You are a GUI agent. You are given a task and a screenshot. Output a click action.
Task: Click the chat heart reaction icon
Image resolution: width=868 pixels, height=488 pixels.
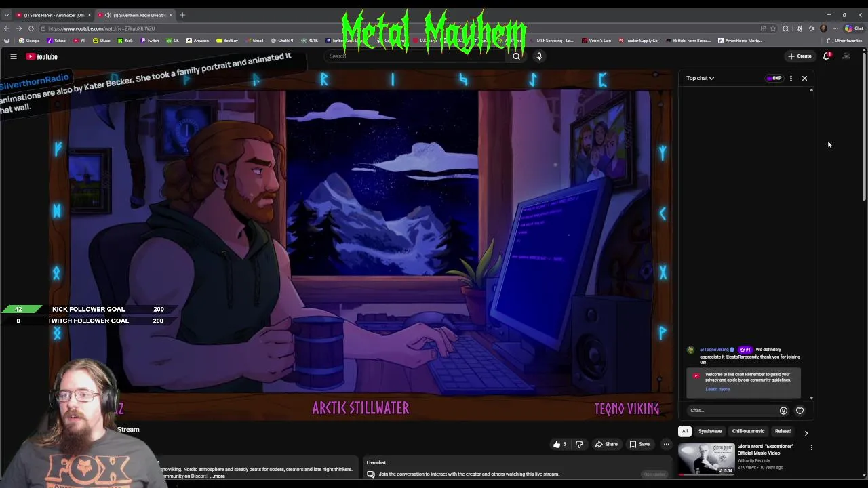[800, 410]
